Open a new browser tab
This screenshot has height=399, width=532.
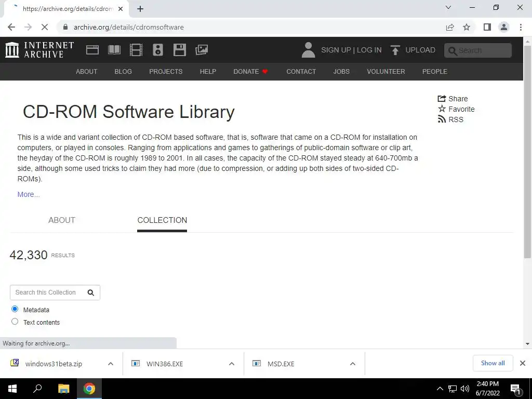pos(140,9)
